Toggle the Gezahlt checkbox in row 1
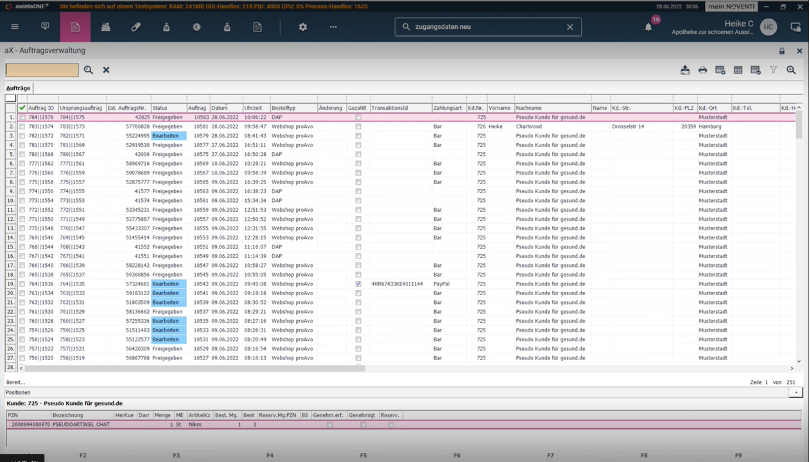The image size is (810, 462). pos(359,117)
